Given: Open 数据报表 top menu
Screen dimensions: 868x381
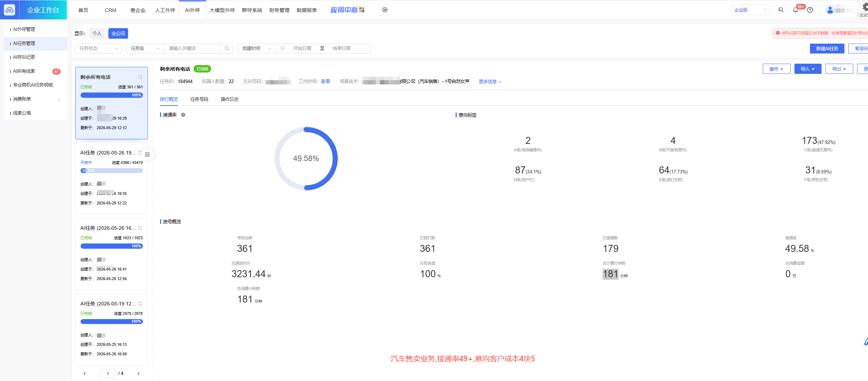Looking at the screenshot, I should pyautogui.click(x=306, y=10).
